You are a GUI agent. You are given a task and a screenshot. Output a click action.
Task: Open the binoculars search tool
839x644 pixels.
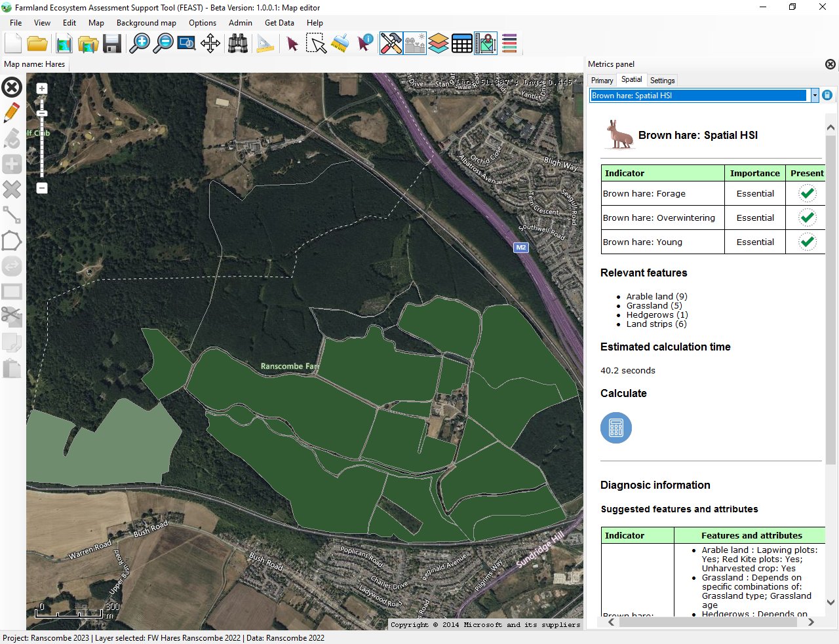[238, 44]
